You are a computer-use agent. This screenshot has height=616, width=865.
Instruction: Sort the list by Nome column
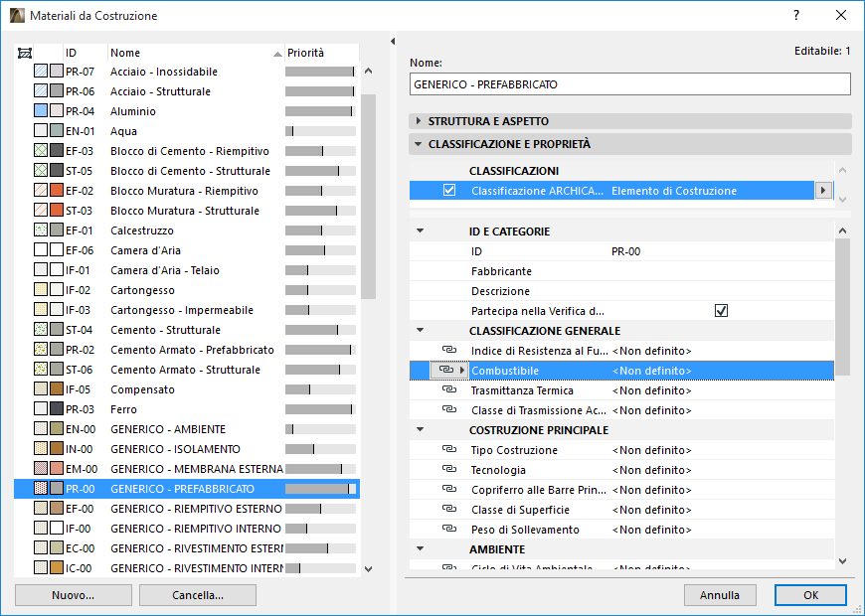[196, 53]
